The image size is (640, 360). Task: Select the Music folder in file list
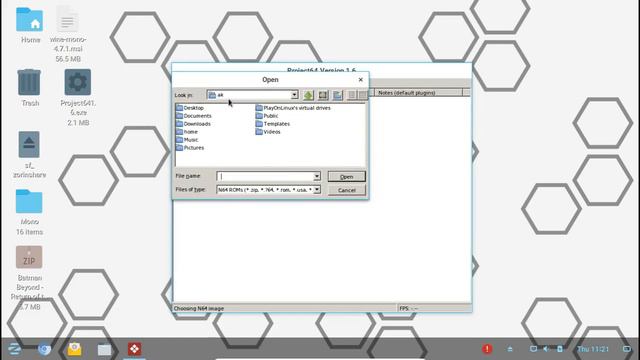click(187, 140)
